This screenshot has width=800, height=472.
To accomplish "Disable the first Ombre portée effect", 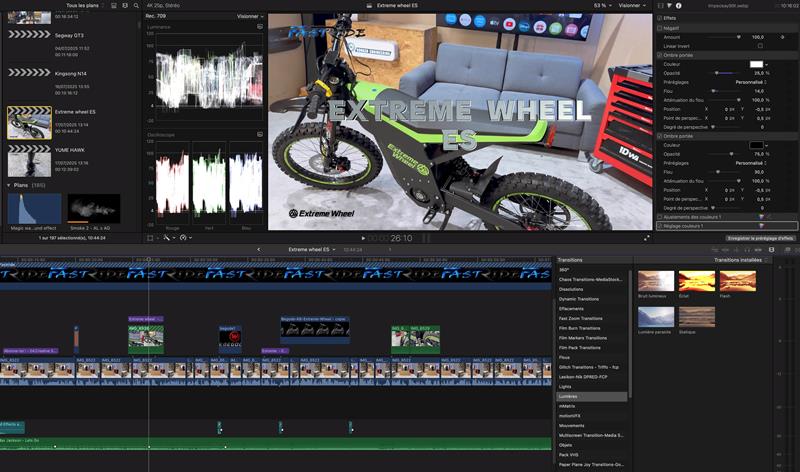I will [x=660, y=55].
